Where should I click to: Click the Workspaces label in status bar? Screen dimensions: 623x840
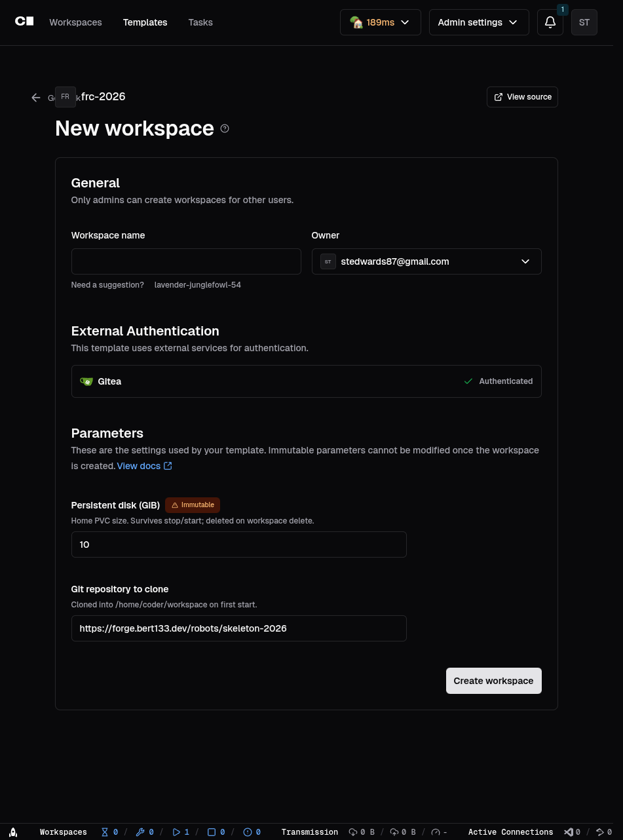(64, 832)
